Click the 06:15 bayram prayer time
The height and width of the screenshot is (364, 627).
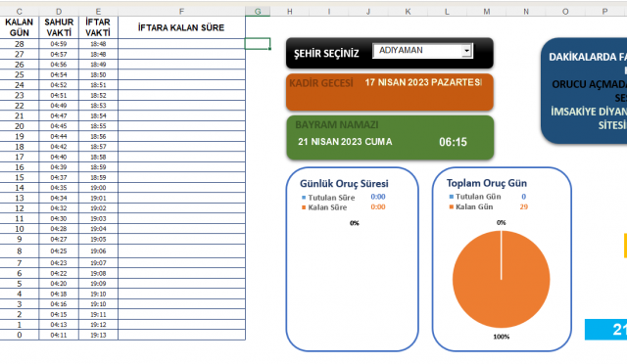click(x=453, y=142)
